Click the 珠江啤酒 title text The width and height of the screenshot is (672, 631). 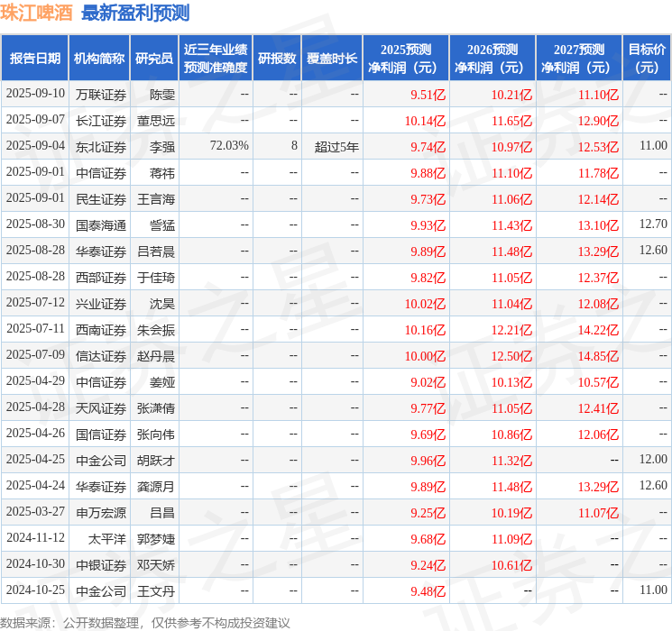pyautogui.click(x=36, y=13)
